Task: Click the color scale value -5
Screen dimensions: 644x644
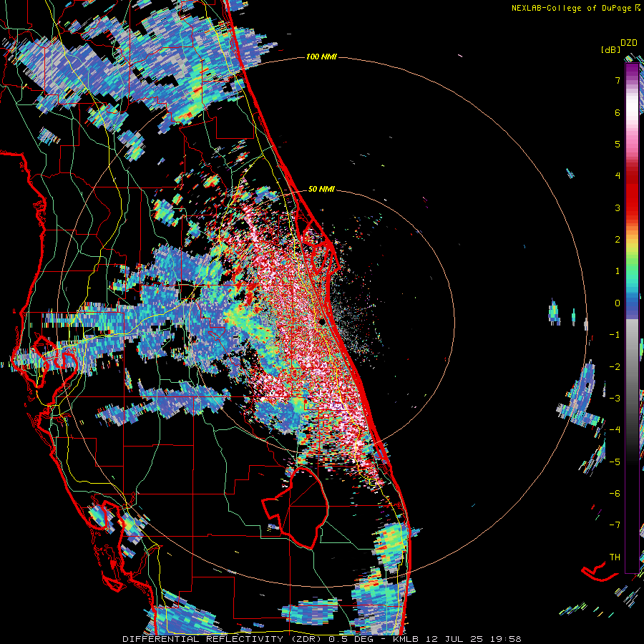Action: pos(615,462)
